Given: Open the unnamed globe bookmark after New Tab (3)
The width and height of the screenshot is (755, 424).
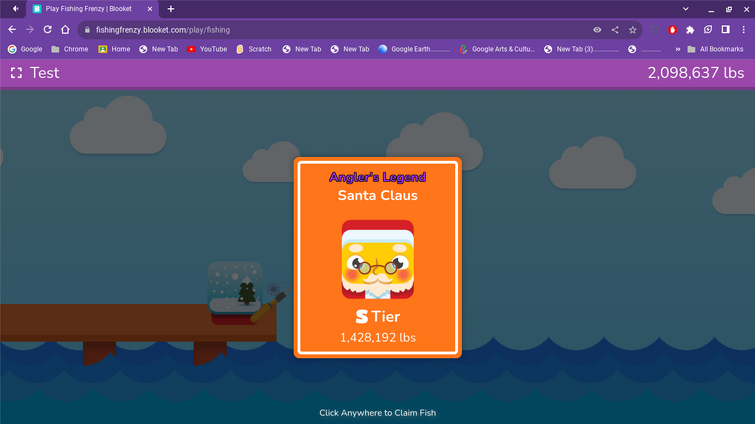Looking at the screenshot, I should point(645,49).
